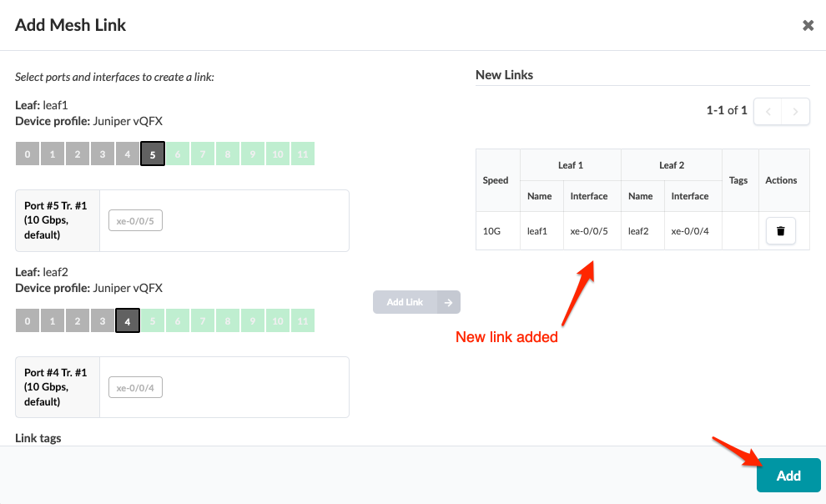The width and height of the screenshot is (826, 504).
Task: Click the Speed column header
Action: coord(496,180)
